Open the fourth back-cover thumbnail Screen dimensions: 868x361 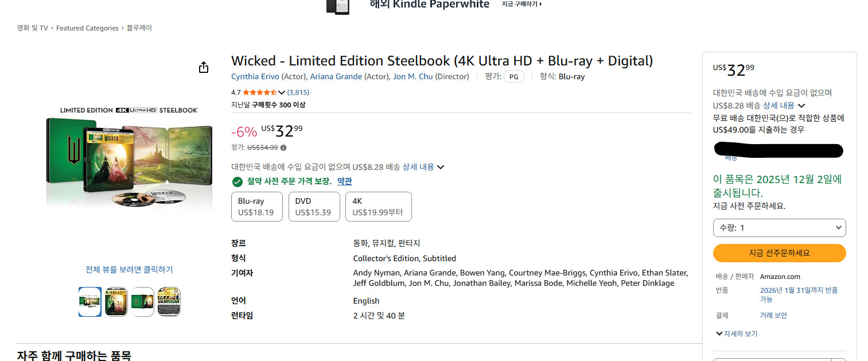[169, 301]
